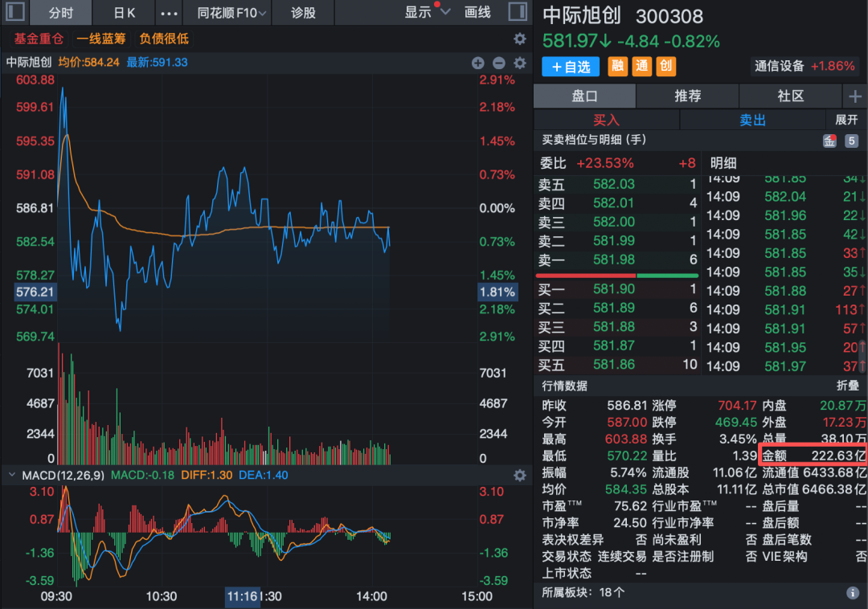Viewport: 868px width, 609px height.
Task: Open the tag row settings gear
Action: 519,39
